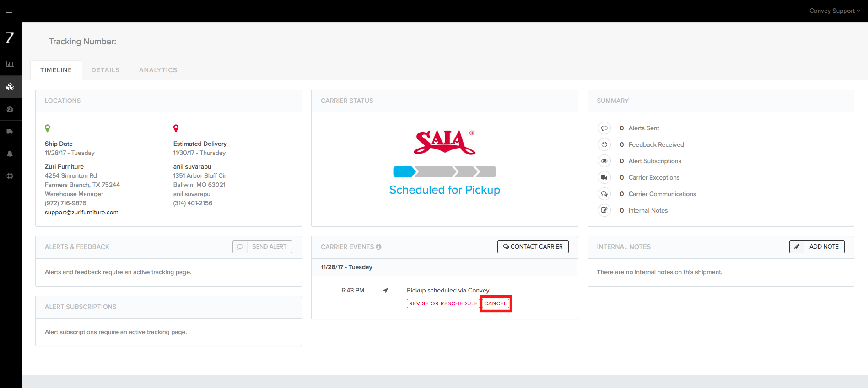The height and width of the screenshot is (388, 868).
Task: Click the 'Alert subscriptions require an active' message
Action: [116, 332]
